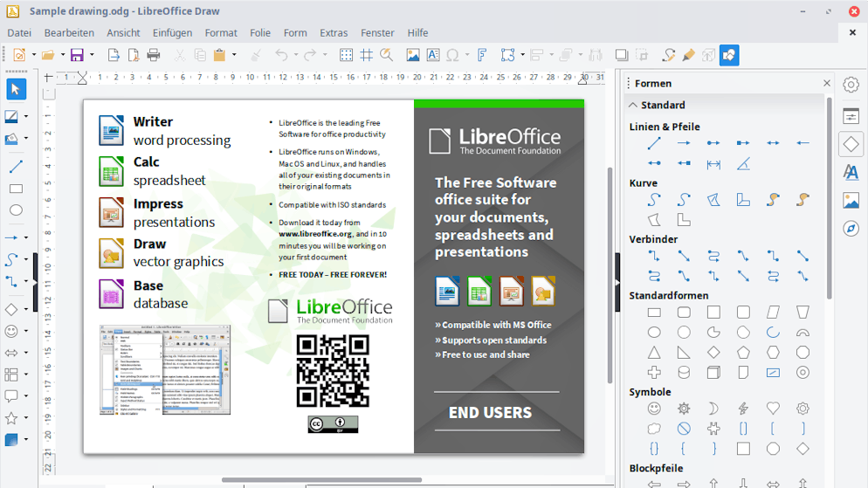Image resolution: width=868 pixels, height=488 pixels.
Task: Select the smiley face symbol shape
Action: [654, 409]
